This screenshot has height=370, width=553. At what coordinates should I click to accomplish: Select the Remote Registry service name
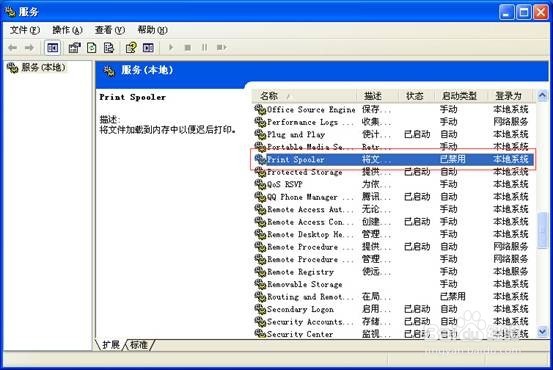[x=300, y=272]
